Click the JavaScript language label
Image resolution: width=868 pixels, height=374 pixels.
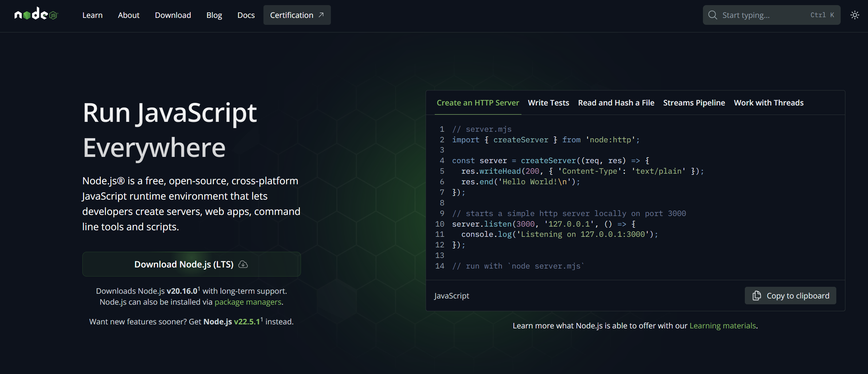coord(451,296)
